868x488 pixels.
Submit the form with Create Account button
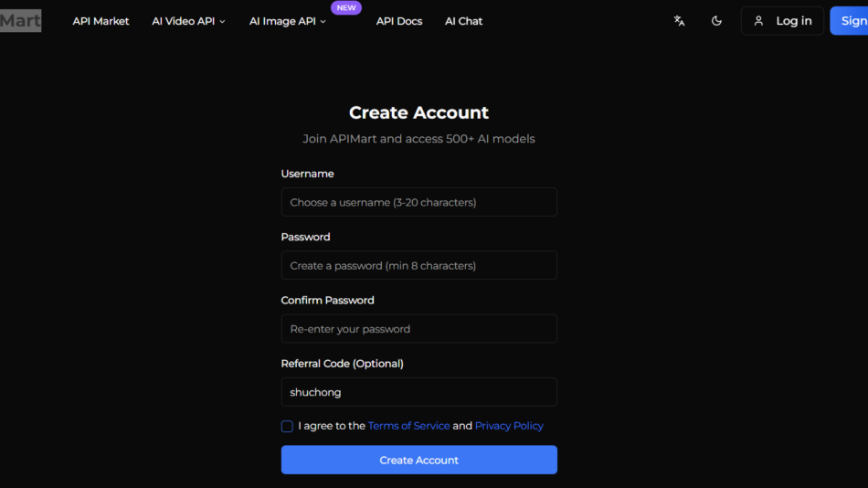click(x=418, y=460)
